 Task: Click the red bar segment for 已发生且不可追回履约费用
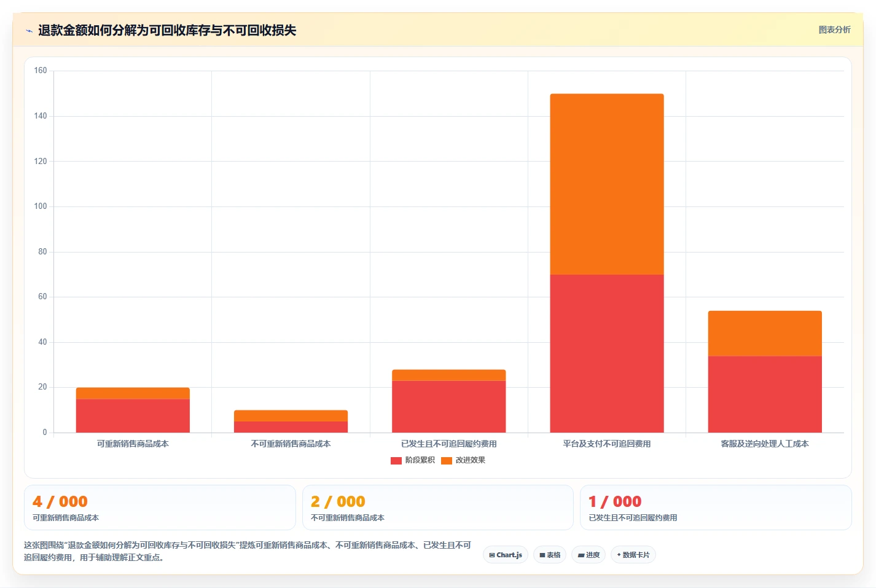point(449,407)
